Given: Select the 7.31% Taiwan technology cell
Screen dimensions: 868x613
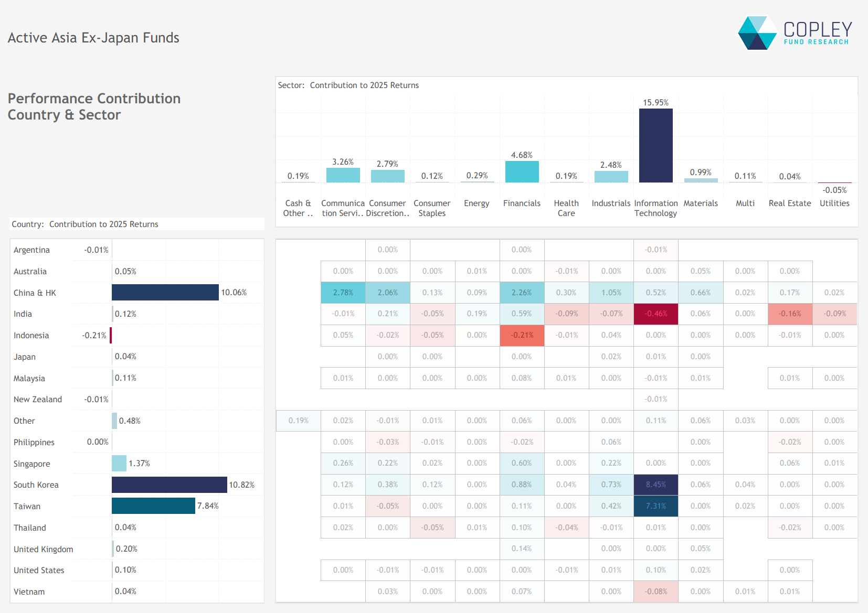Looking at the screenshot, I should [655, 506].
